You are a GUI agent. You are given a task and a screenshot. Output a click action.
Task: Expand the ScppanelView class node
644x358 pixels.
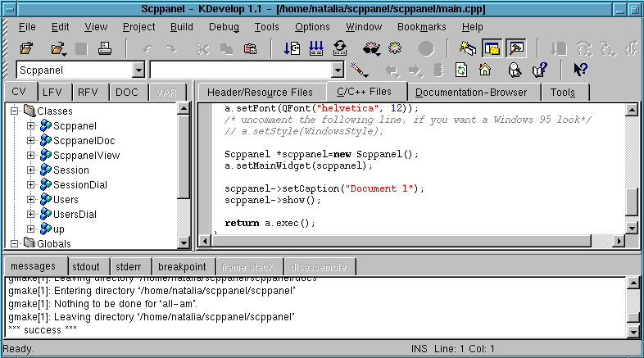pos(31,155)
